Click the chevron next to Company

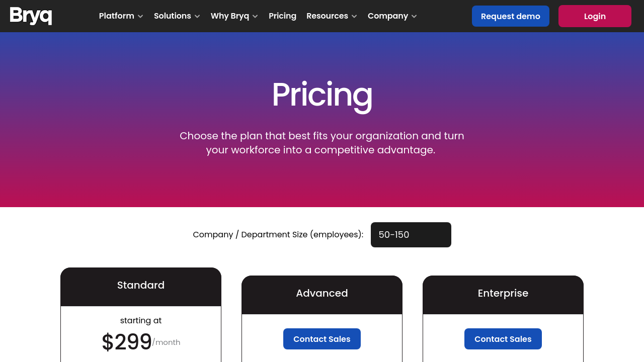tap(414, 17)
